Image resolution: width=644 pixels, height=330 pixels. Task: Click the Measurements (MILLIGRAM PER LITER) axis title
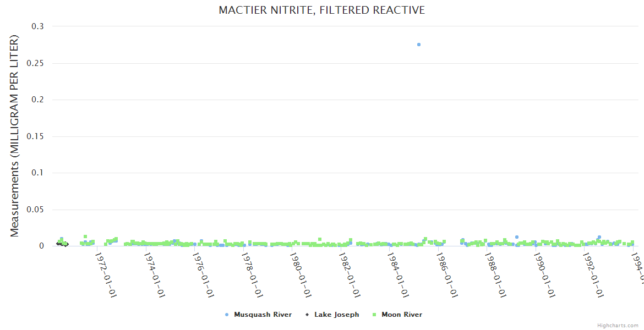(15, 136)
